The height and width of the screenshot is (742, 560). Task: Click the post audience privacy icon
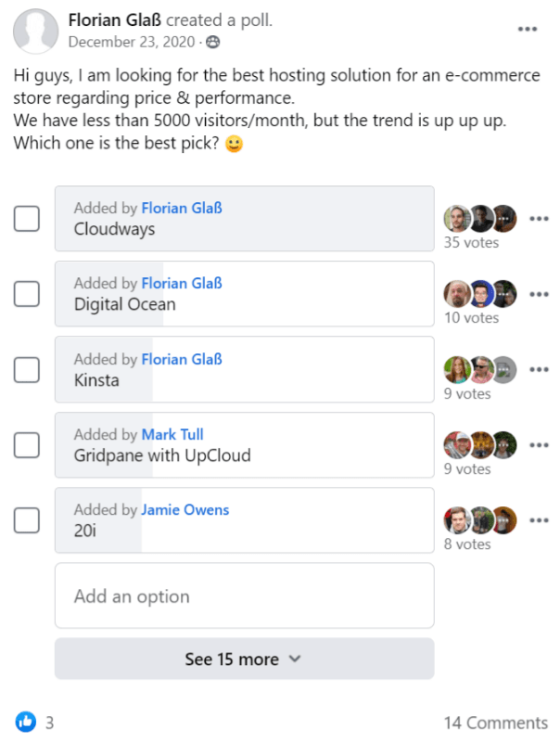tap(213, 42)
